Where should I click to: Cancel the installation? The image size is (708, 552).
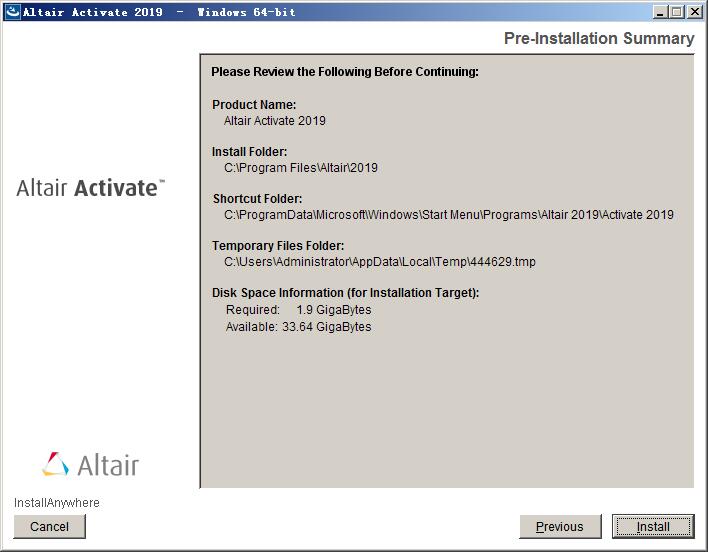click(x=49, y=526)
